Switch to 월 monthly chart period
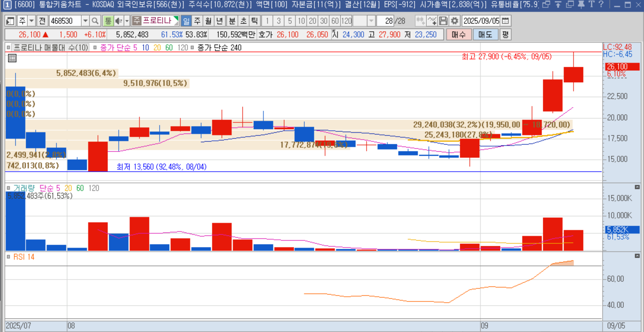This screenshot has height=332, width=644. [208, 21]
